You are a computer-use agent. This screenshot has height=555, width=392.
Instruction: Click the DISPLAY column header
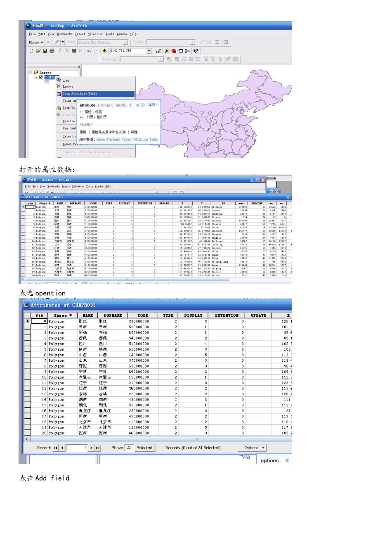[193, 315]
